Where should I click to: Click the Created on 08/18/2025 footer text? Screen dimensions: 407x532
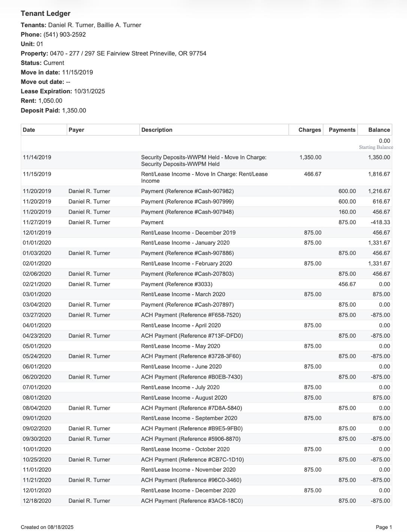coord(47,527)
